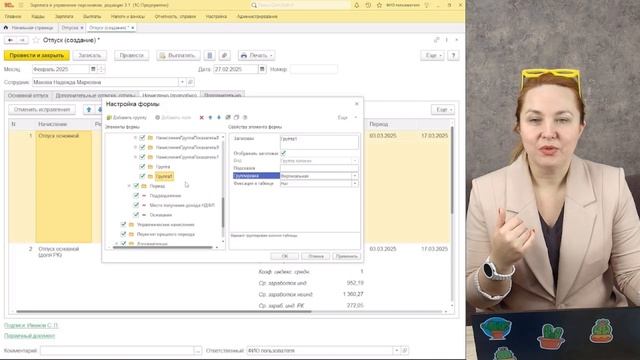Toggle checkbox for Управленческие начисления item
Screen dimensions: 640x360
point(123,224)
